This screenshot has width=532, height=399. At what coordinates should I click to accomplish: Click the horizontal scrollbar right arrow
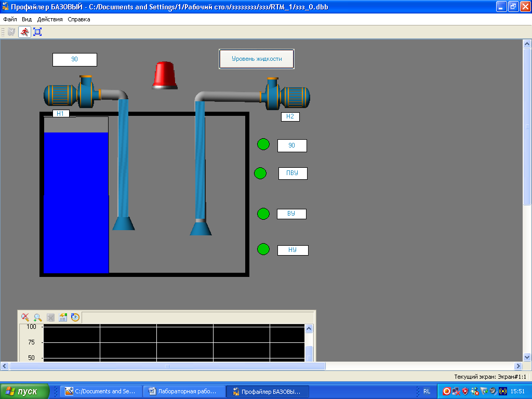518,366
